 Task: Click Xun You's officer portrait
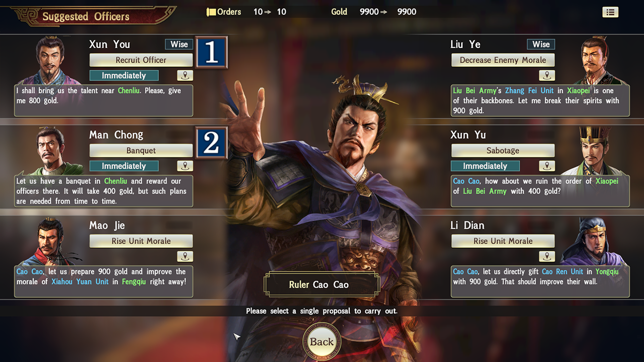50,60
